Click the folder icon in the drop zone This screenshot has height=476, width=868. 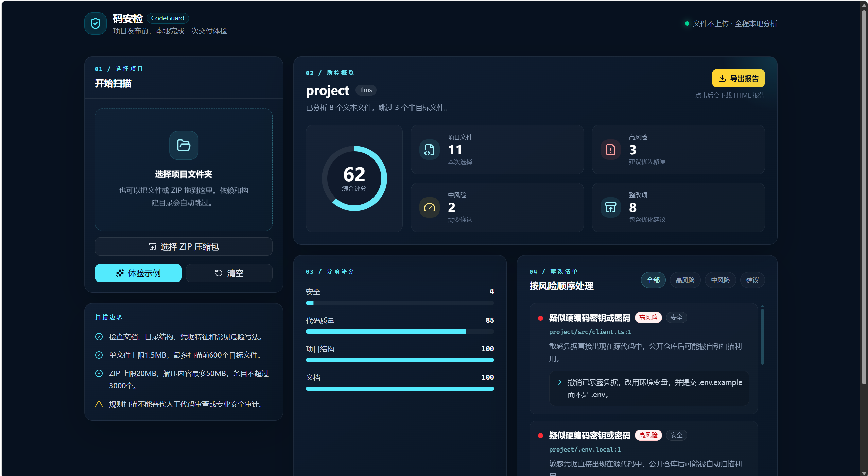coord(184,145)
